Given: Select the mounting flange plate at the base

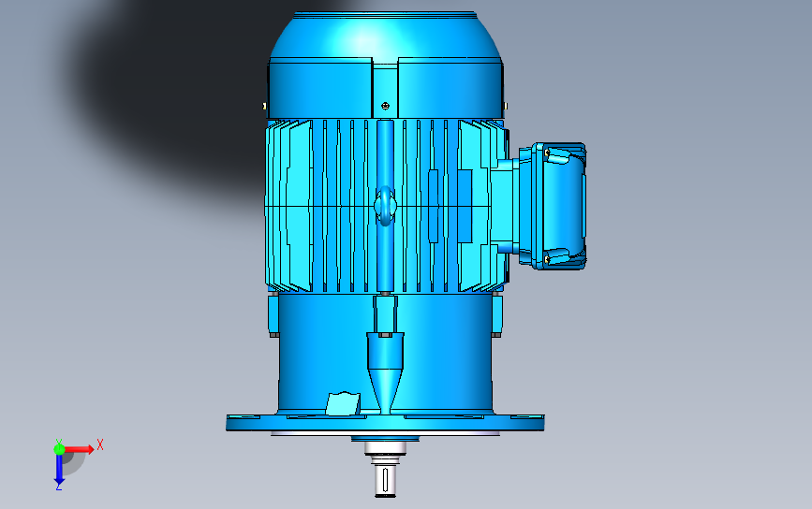Looking at the screenshot, I should coord(385,422).
